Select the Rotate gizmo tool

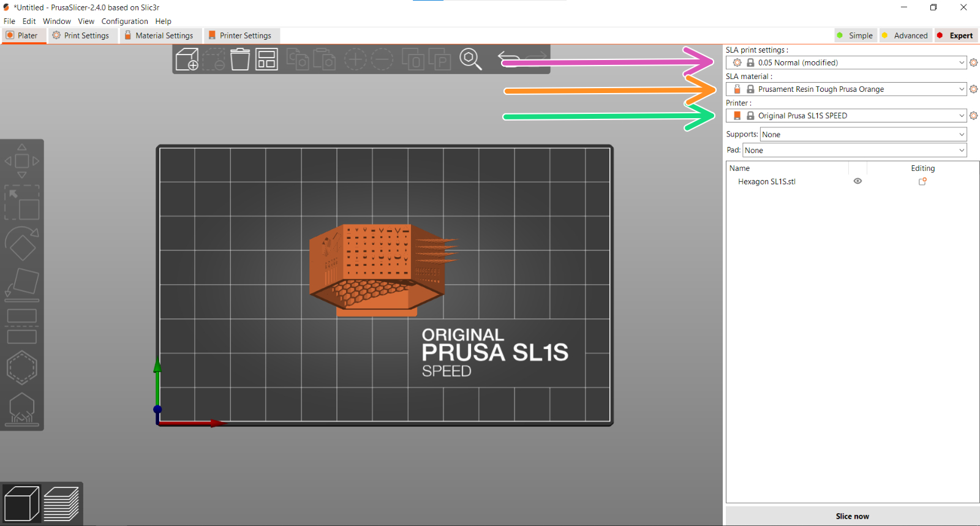(22, 244)
